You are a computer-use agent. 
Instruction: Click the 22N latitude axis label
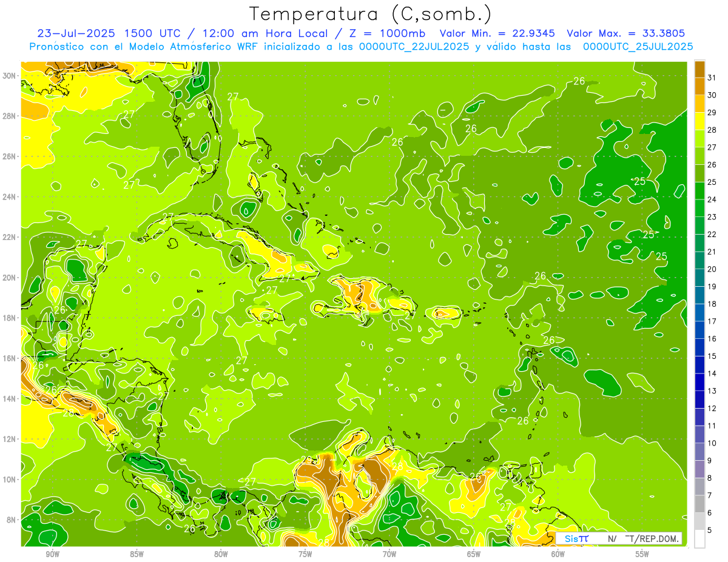[x=9, y=237]
